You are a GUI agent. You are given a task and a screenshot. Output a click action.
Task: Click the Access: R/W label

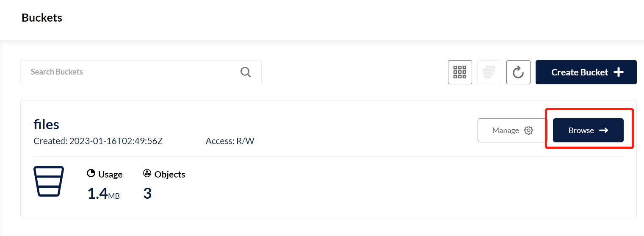pyautogui.click(x=230, y=141)
